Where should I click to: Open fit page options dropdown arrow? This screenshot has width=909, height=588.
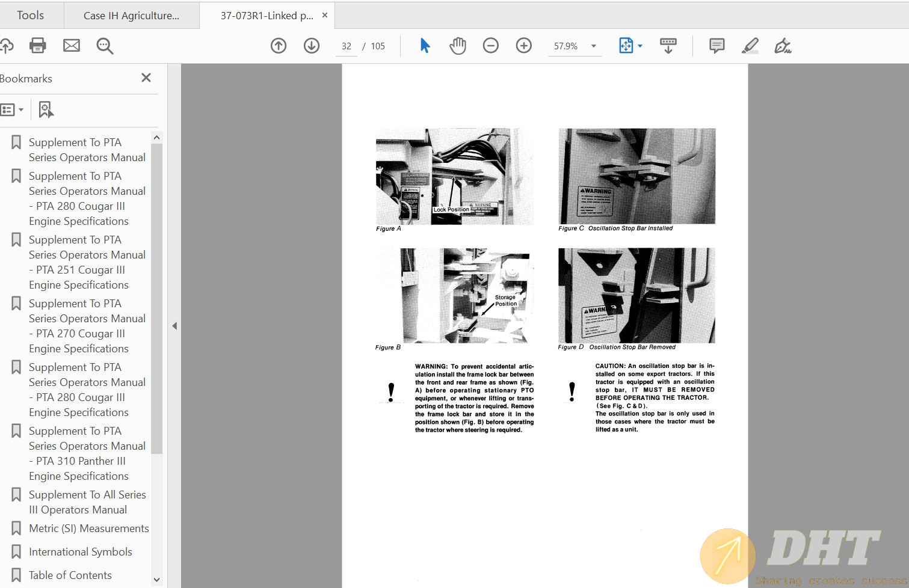pos(639,46)
